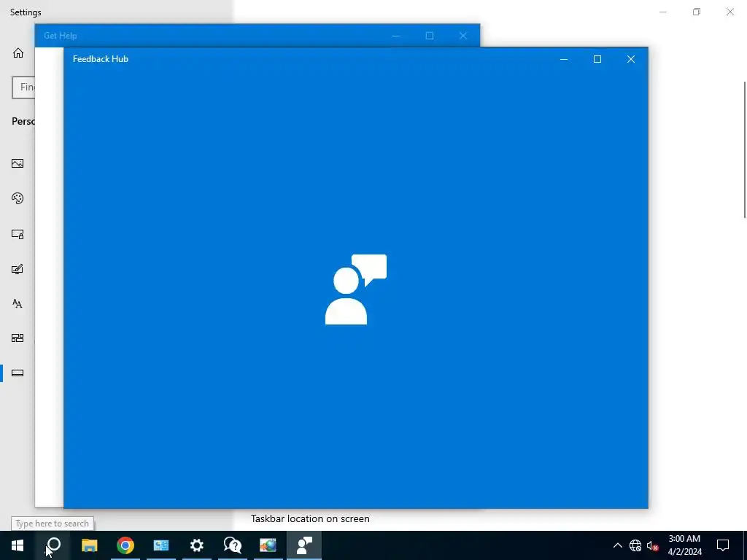The image size is (747, 560).
Task: Select the Feedback Hub taskbar icon
Action: coord(304,545)
